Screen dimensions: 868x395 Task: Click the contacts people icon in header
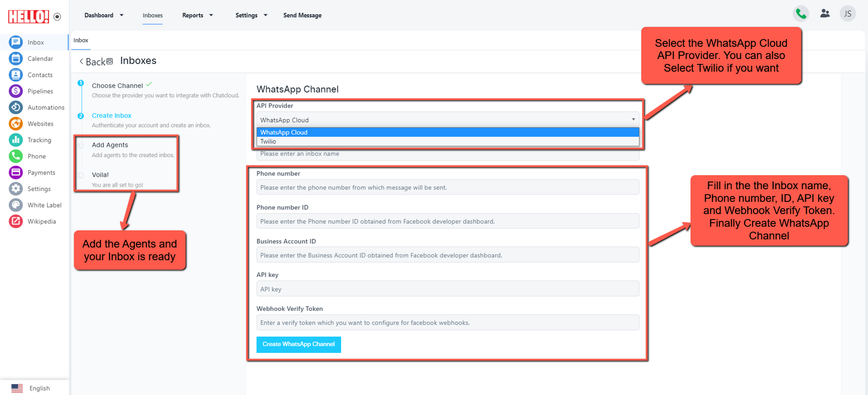point(825,14)
